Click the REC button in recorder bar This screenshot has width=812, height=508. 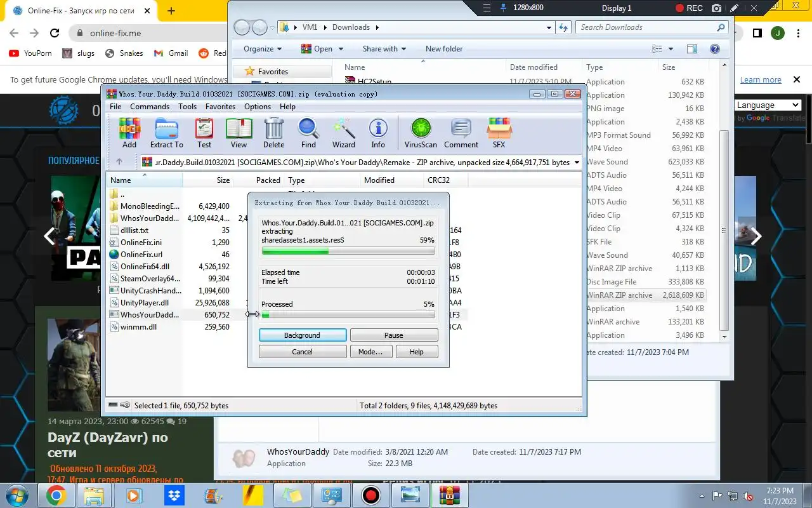(x=689, y=8)
